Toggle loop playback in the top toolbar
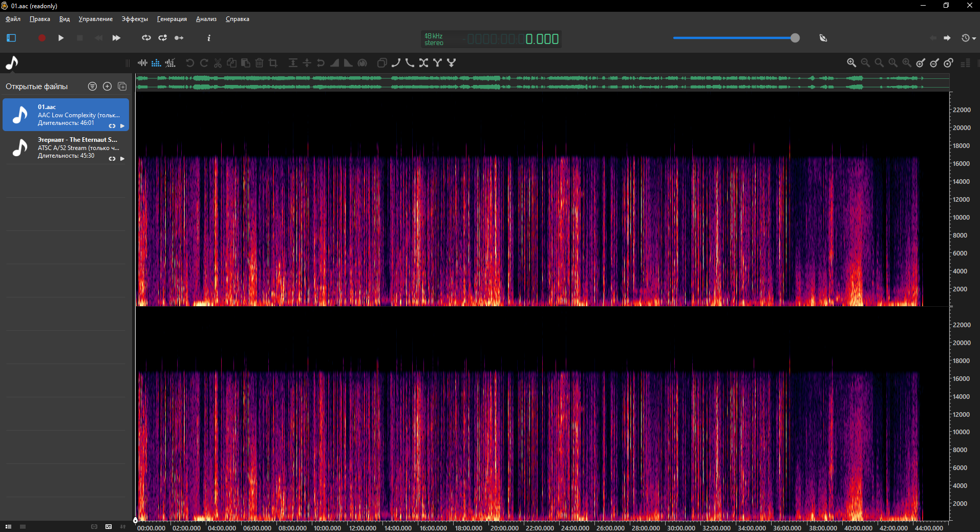Screen dimensions: 980x532 click(x=146, y=38)
